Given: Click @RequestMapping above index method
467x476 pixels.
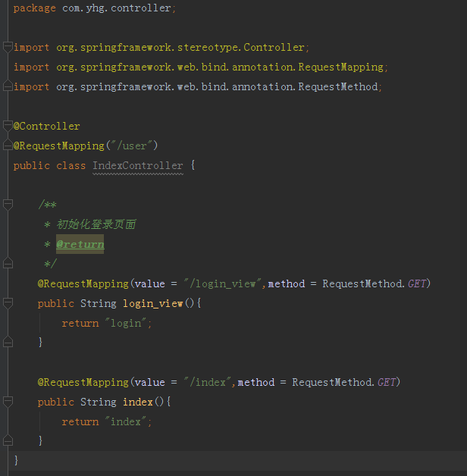Looking at the screenshot, I should (x=83, y=383).
